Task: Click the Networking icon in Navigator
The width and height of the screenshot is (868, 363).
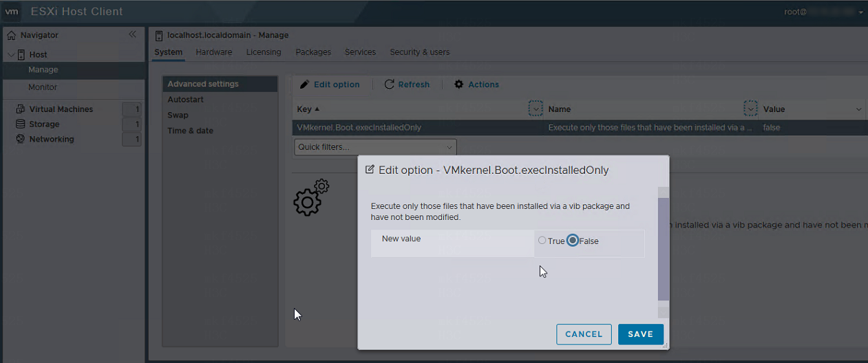Action: coord(21,139)
